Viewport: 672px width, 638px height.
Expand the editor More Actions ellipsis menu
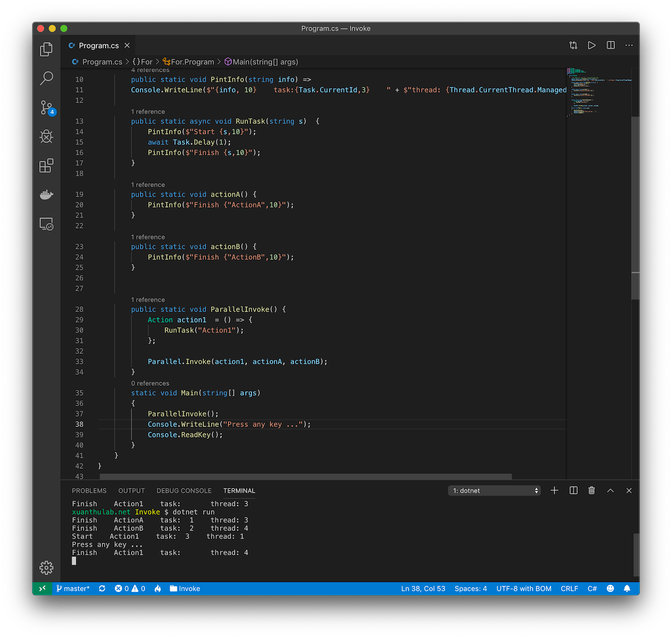pyautogui.click(x=629, y=45)
